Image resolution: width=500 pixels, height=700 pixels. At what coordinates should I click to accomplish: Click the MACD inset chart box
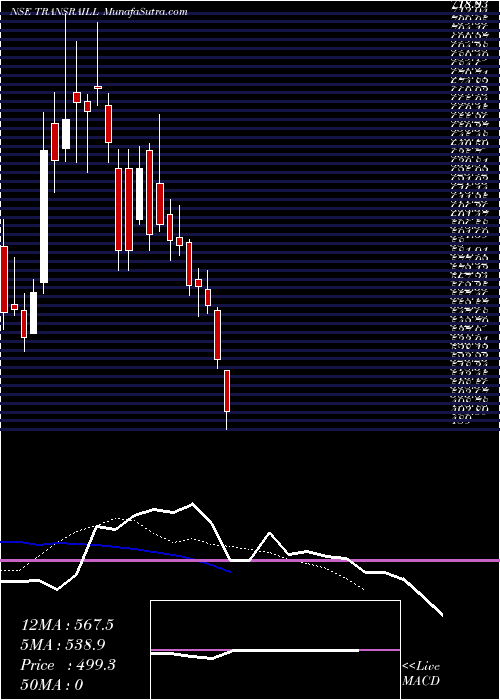pyautogui.click(x=275, y=650)
